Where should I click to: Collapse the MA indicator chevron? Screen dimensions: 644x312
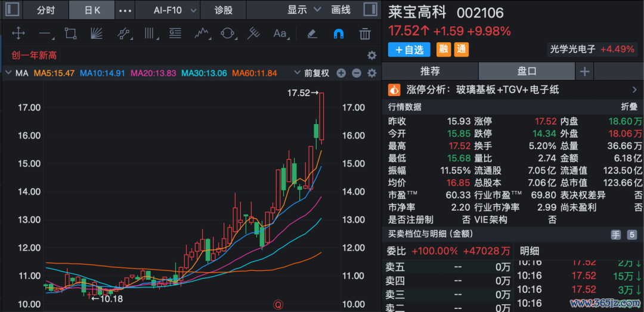point(8,73)
